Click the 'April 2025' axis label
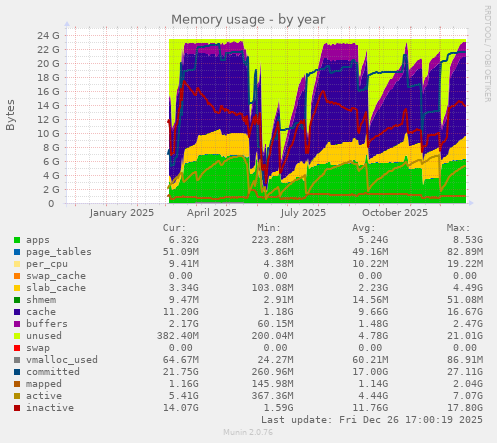 pos(212,213)
